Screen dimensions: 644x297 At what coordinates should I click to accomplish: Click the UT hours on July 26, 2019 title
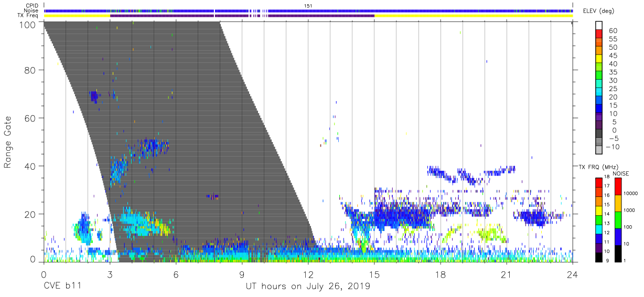pos(308,287)
